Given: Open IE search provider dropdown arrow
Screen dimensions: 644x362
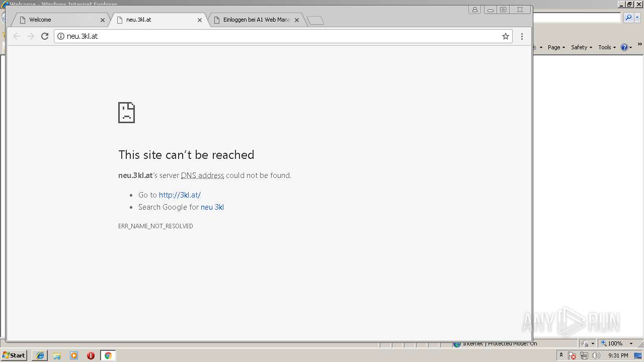Looking at the screenshot, I should click(637, 18).
